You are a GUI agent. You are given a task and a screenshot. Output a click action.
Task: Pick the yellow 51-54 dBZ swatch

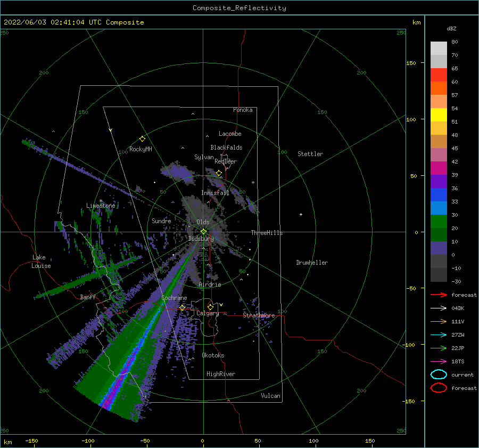pos(439,115)
